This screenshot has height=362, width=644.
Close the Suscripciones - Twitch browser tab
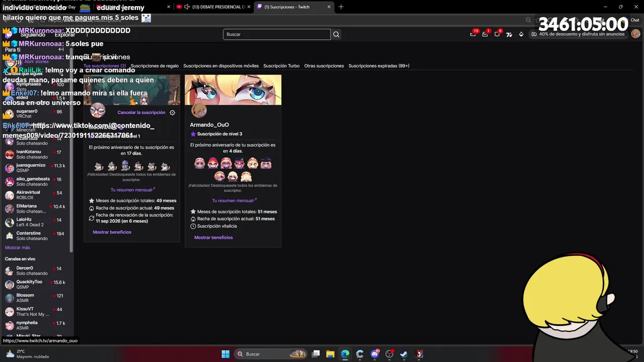[329, 7]
